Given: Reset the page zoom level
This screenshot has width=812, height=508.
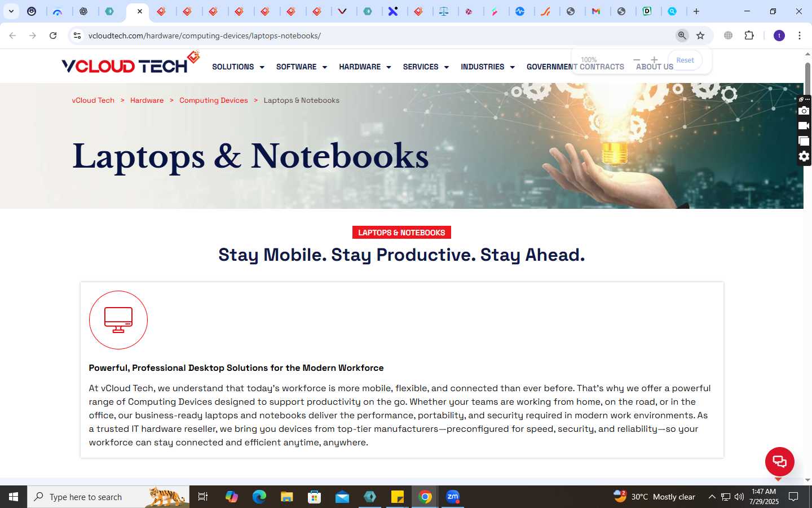Looking at the screenshot, I should click(x=685, y=60).
